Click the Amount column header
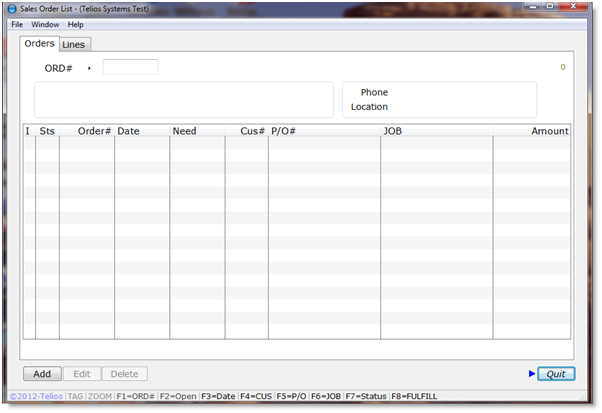This screenshot has width=602, height=413. (x=548, y=131)
